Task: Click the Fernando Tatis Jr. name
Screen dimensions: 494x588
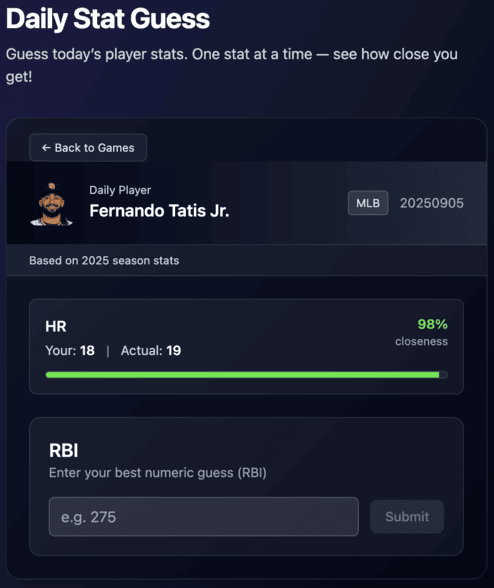Action: (159, 211)
